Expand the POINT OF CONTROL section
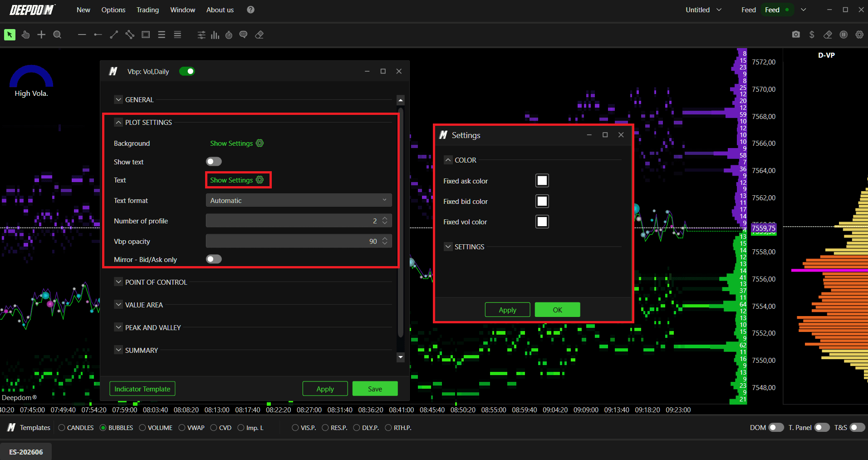 118,282
